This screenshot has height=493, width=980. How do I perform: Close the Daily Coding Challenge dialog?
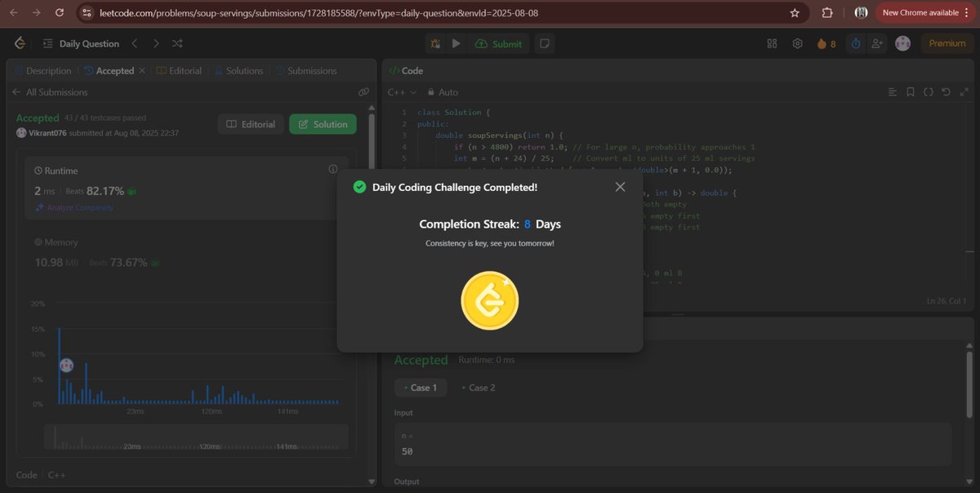pyautogui.click(x=620, y=187)
